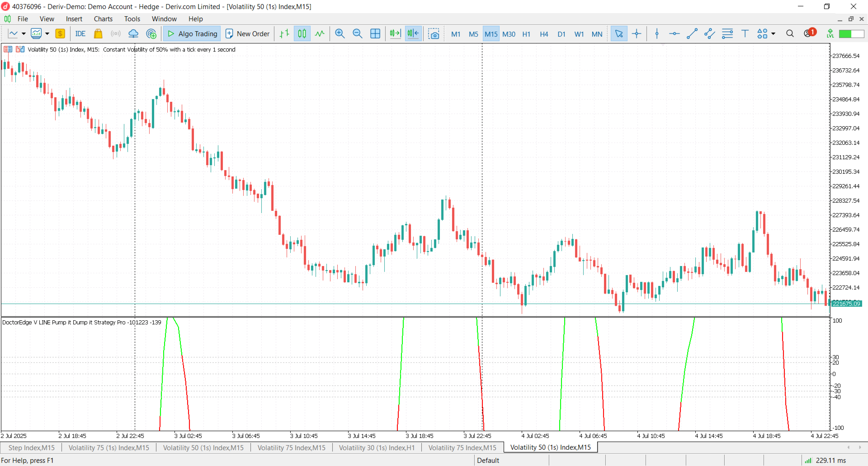Switch to candlestick chart type
Image resolution: width=868 pixels, height=466 pixels.
[302, 34]
